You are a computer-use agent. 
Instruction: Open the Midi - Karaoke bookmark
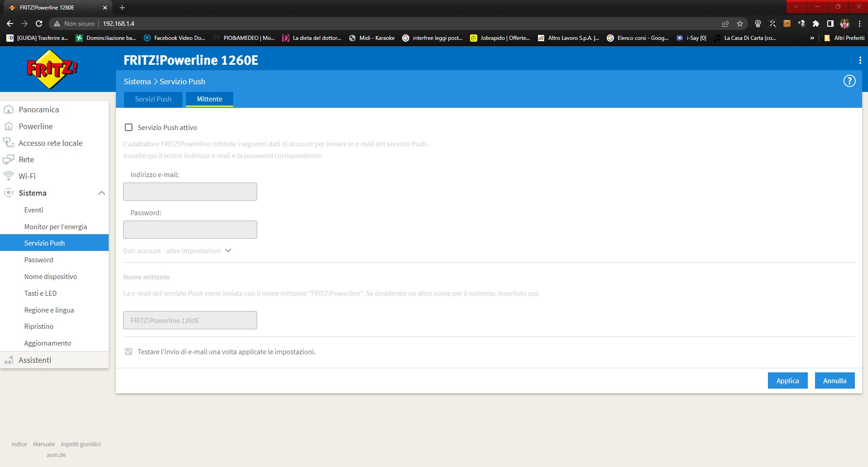[x=372, y=38]
